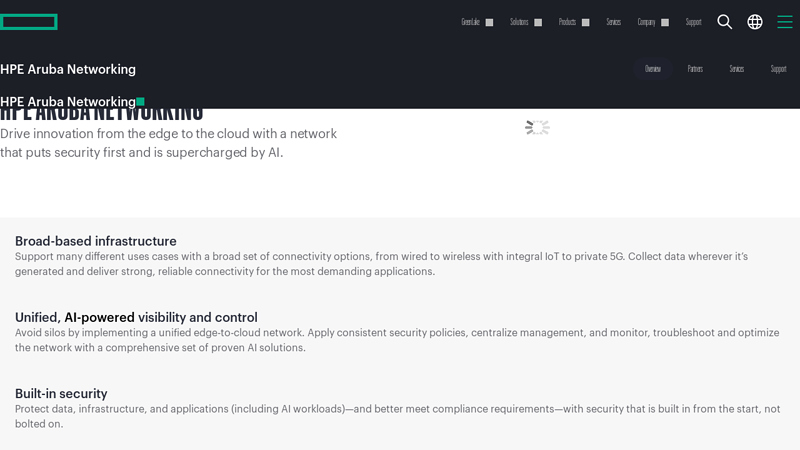
Task: Open the Services top navigation item
Action: click(x=613, y=22)
